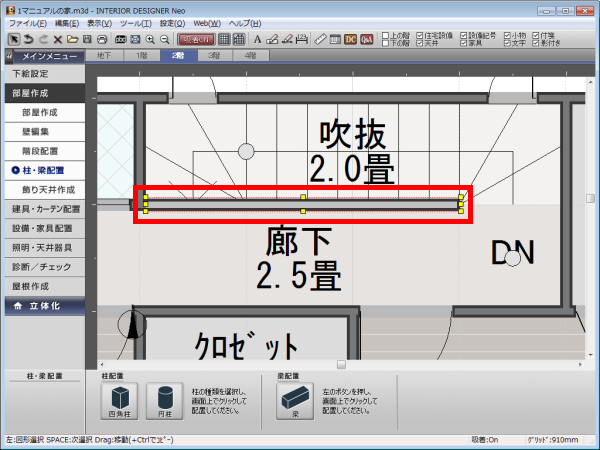Click the 立体化 button
Viewport: 600px width, 450px height.
pyautogui.click(x=45, y=306)
